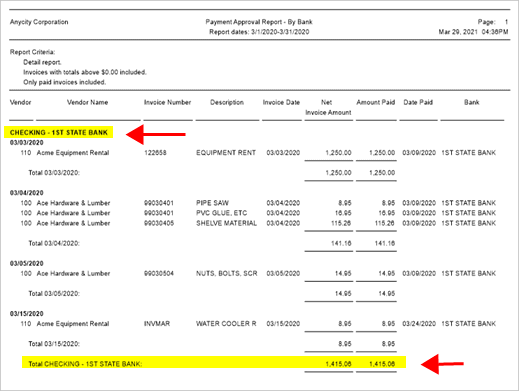Click the red arrow next to total row
This screenshot has width=519, height=391.
(442, 364)
